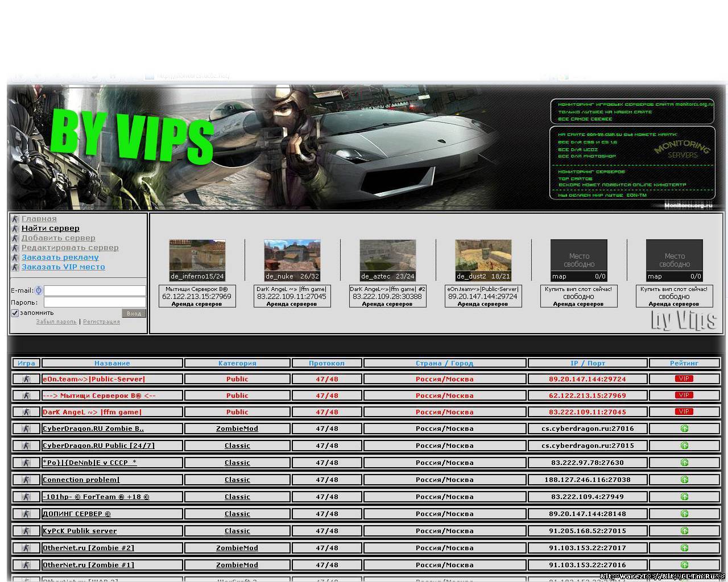728x582 pixels.
Task: Click the Забыл пароль link
Action: (56, 322)
